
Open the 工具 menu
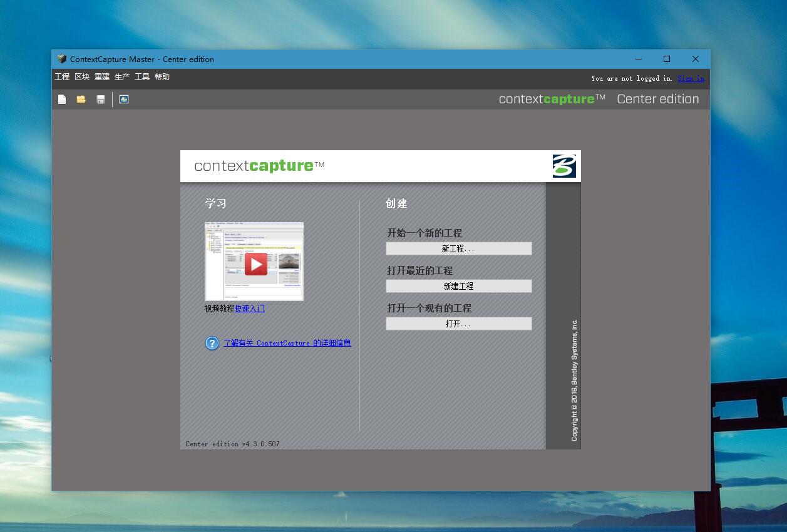click(x=142, y=77)
